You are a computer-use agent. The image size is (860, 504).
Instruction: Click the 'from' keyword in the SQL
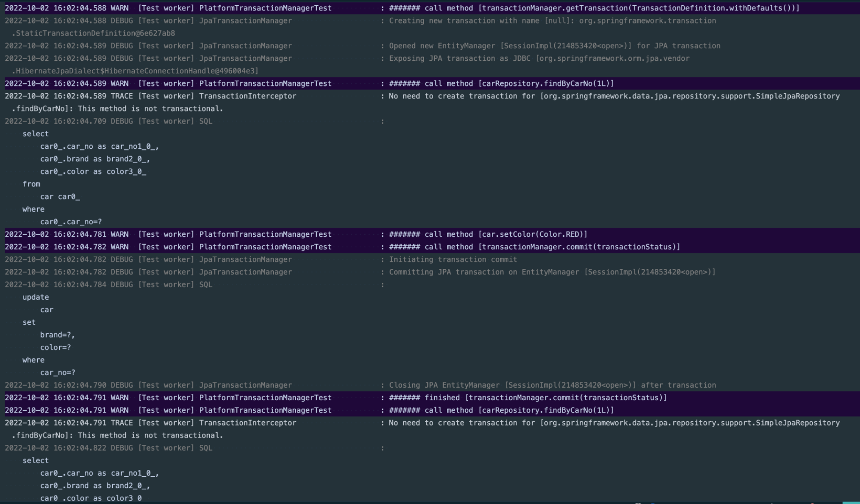coord(31,184)
